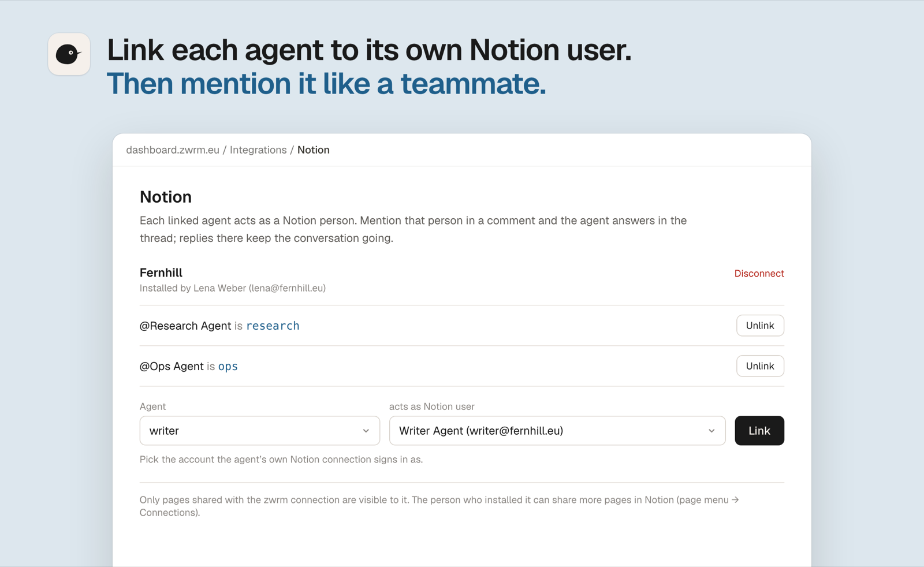Click the Only pages shared footnote

coord(439,506)
